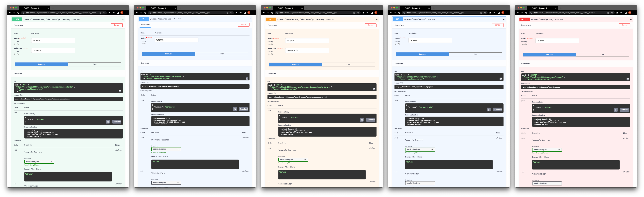Click the name field in the DELETE window
Image resolution: width=644 pixels, height=197 pixels.
tap(557, 41)
